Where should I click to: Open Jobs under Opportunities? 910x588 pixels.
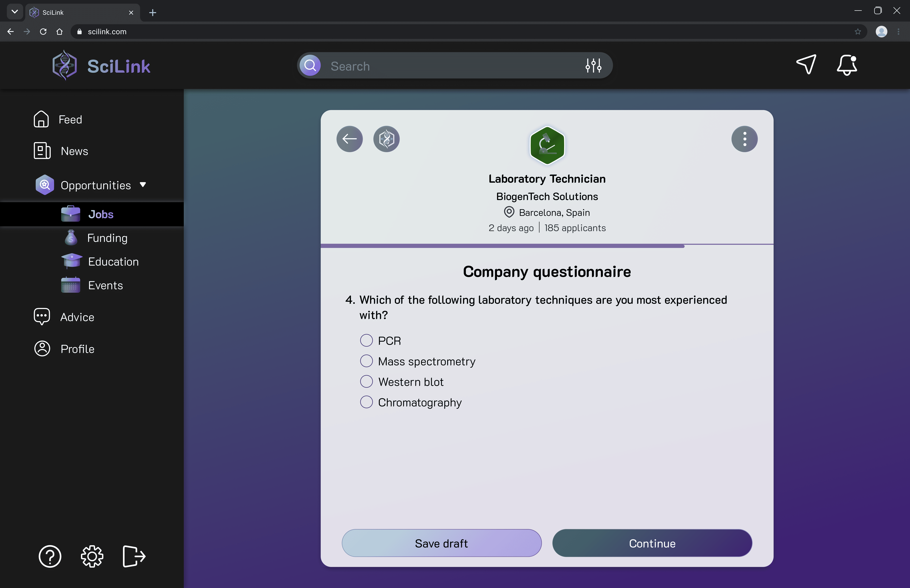point(92,214)
